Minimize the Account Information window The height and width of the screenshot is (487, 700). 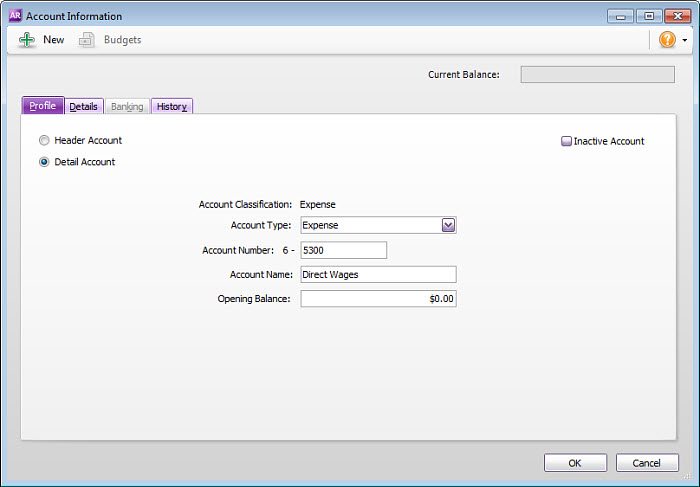620,16
